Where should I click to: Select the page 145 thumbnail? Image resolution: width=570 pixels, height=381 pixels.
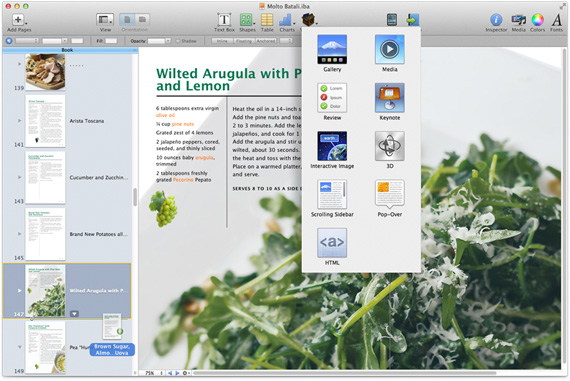coord(45,234)
